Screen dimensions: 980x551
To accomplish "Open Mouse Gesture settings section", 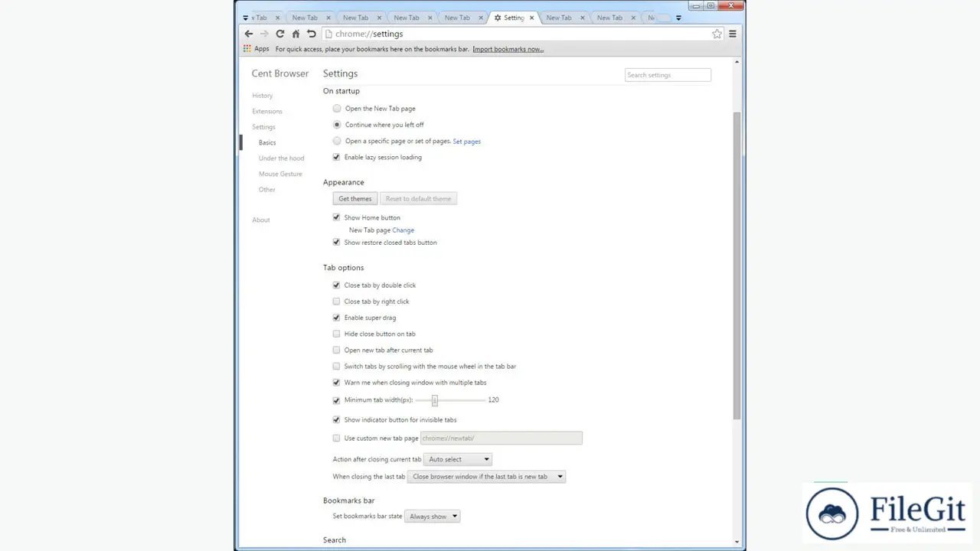I will (280, 174).
